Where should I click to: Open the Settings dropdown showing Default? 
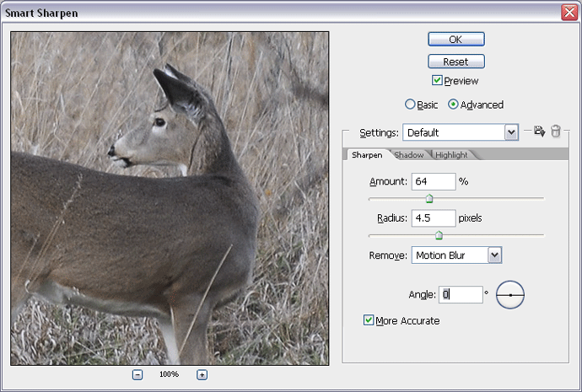(461, 132)
